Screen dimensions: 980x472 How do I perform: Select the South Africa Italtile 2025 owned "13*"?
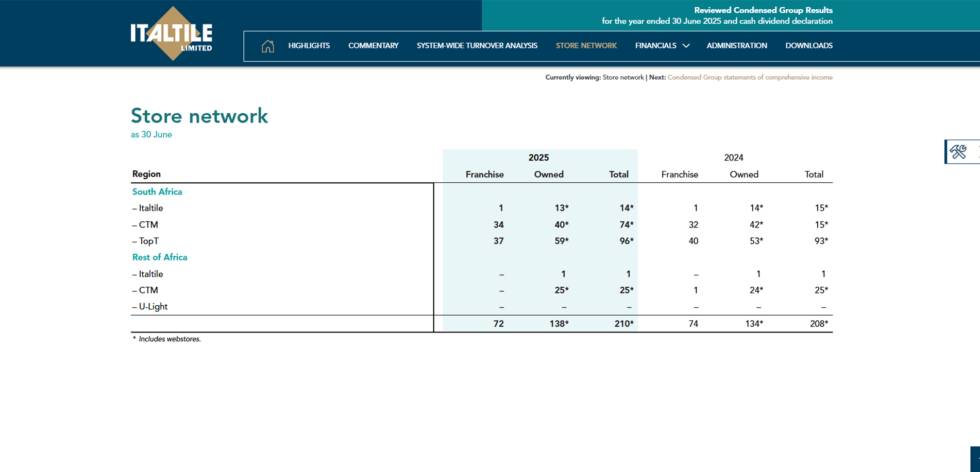562,208
